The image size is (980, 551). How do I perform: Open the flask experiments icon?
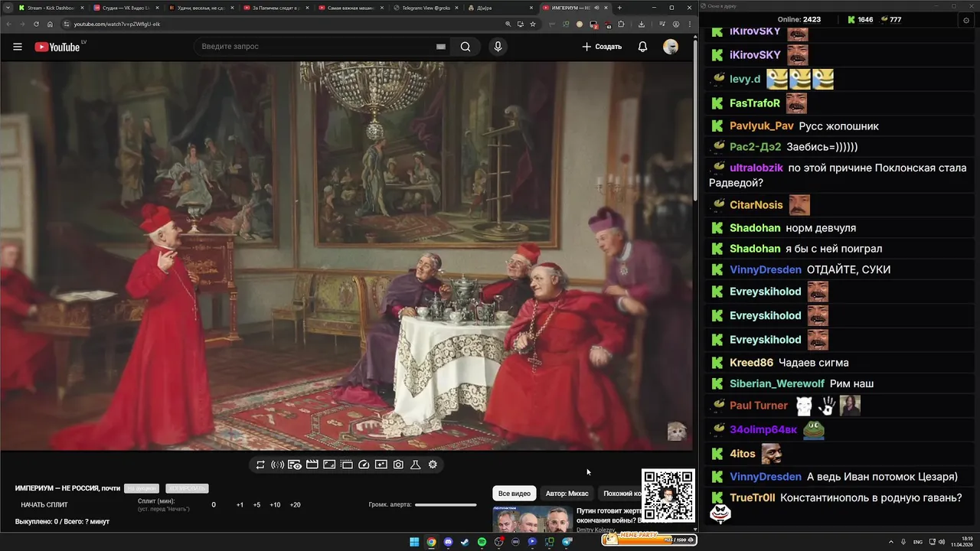click(416, 465)
